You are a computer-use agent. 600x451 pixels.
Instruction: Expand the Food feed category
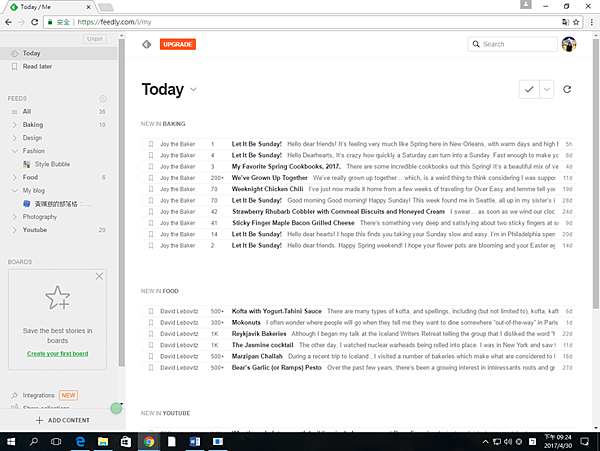point(15,177)
